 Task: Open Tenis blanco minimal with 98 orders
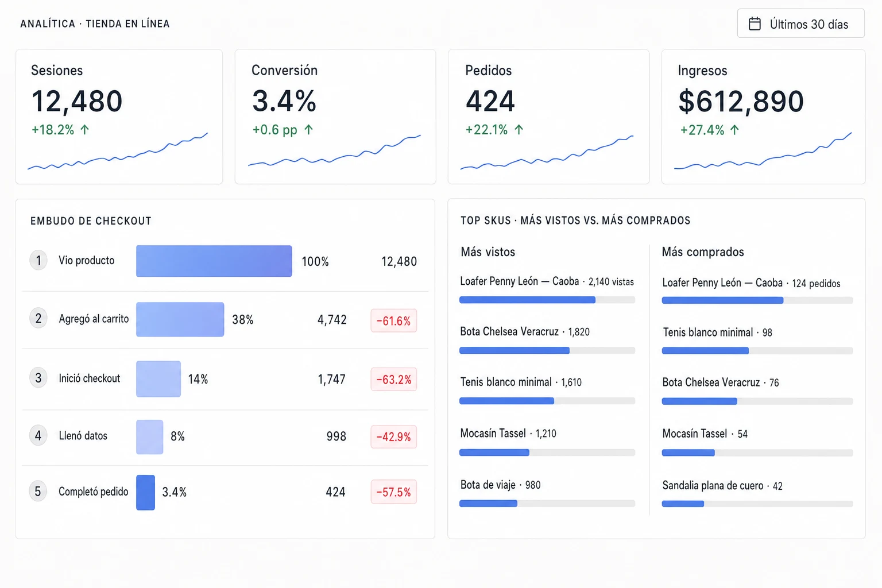718,332
